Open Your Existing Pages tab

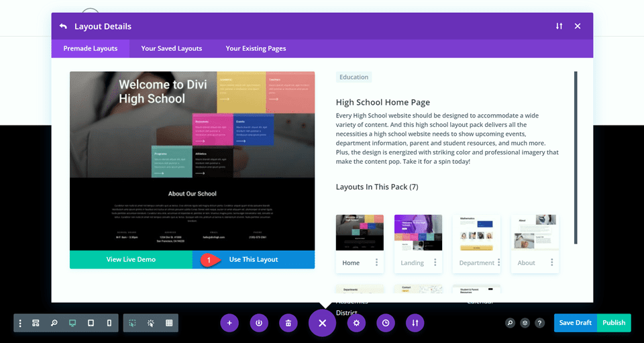coord(256,48)
